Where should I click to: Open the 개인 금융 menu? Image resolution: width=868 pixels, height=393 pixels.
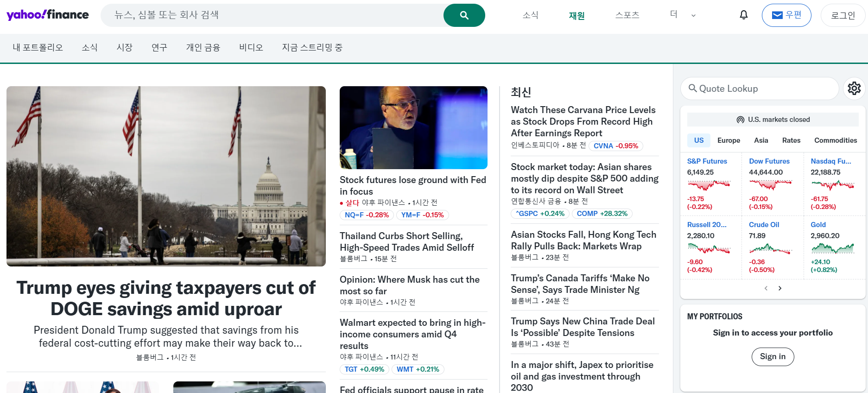click(203, 47)
